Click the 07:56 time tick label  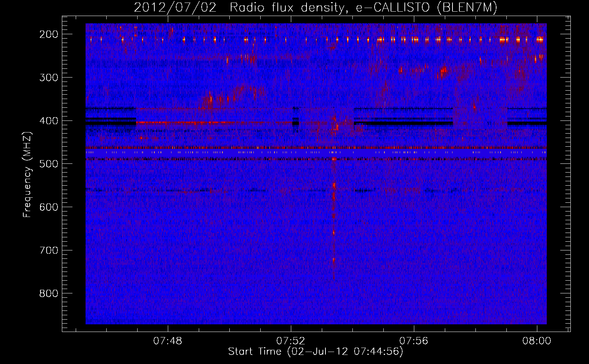click(x=414, y=341)
